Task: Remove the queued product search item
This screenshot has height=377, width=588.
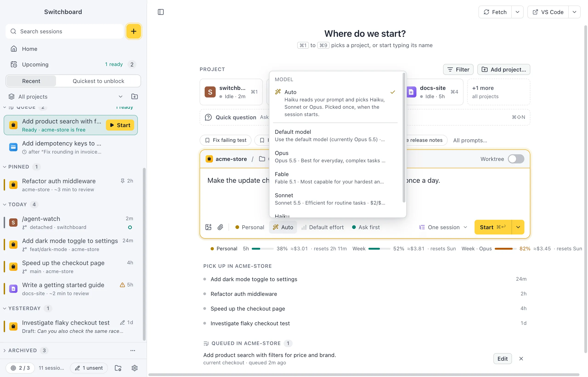Action: pyautogui.click(x=521, y=359)
